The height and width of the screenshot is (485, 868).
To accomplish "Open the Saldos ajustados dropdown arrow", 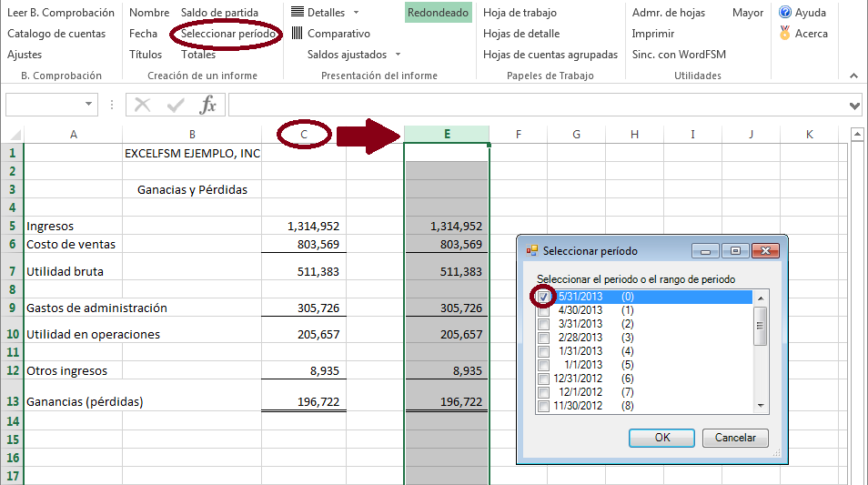I will [398, 55].
